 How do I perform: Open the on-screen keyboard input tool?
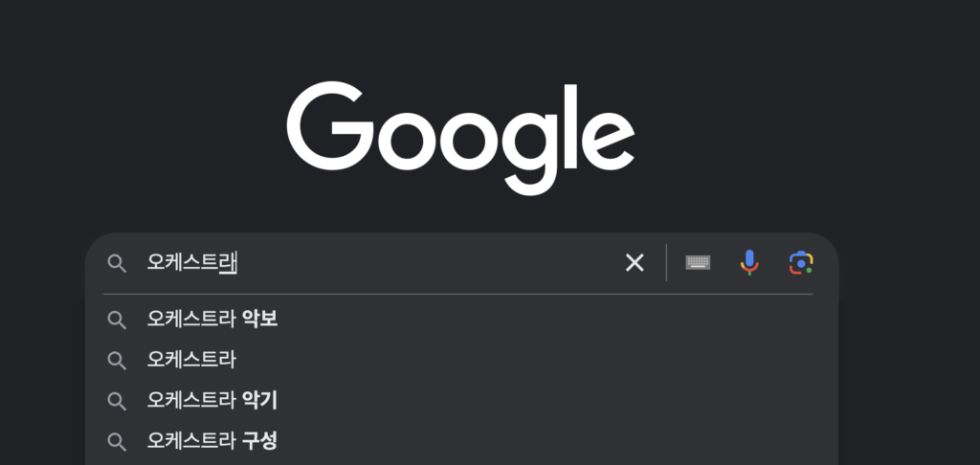pyautogui.click(x=698, y=262)
